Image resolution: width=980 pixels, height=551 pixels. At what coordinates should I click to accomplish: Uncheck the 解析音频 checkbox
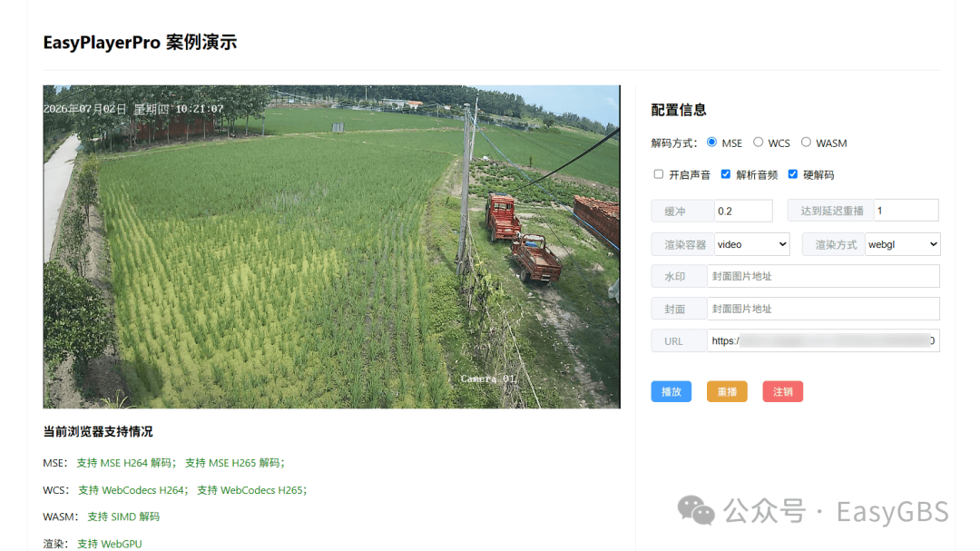pyautogui.click(x=726, y=174)
